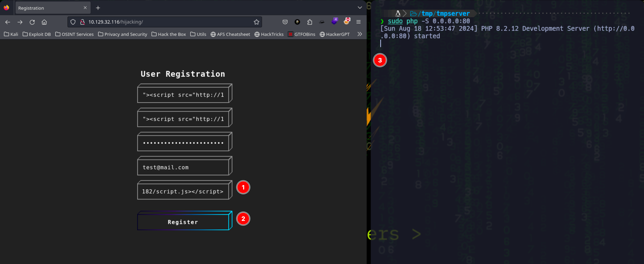Open the OSINT Services bookmarks folder

[x=74, y=34]
